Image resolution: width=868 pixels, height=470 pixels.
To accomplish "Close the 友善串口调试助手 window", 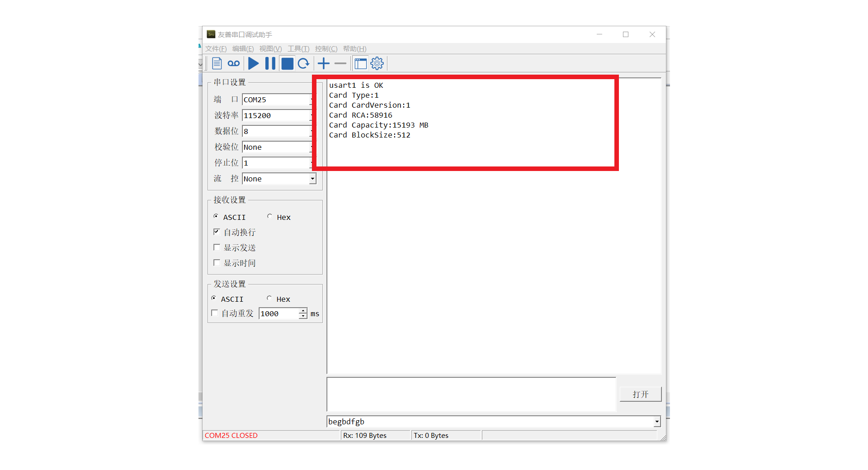I will click(652, 34).
